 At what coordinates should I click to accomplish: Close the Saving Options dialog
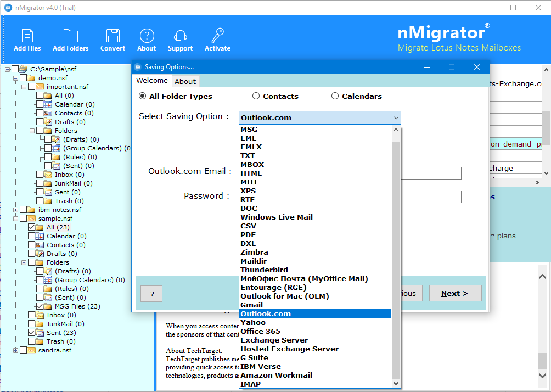pos(477,67)
